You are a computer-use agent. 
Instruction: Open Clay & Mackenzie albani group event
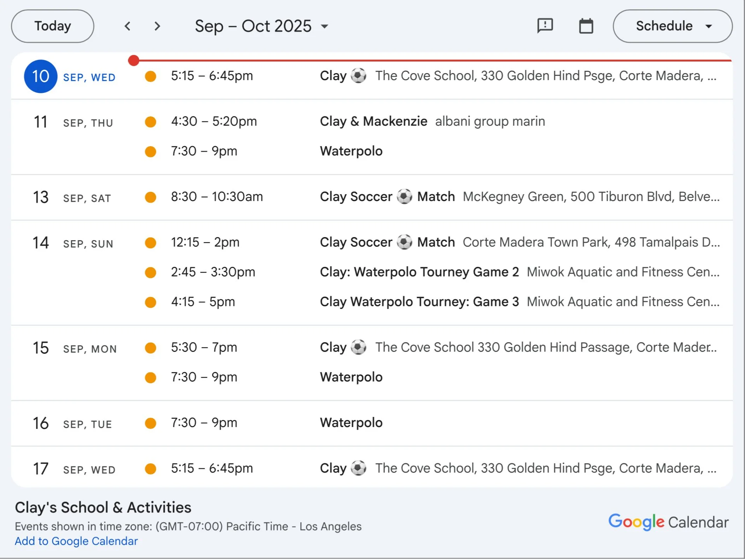tap(432, 121)
